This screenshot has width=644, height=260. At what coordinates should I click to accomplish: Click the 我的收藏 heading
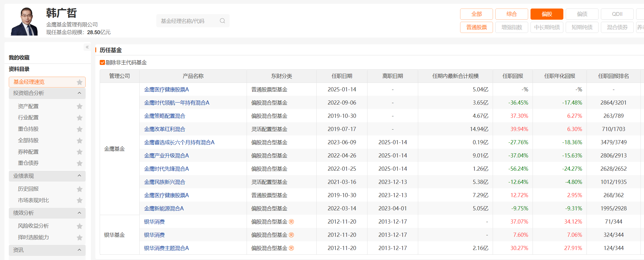point(19,58)
